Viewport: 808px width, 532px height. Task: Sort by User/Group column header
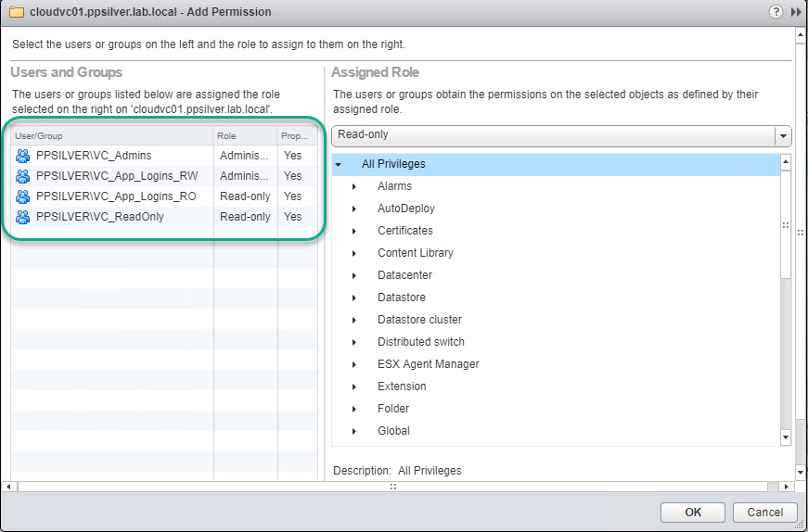111,135
